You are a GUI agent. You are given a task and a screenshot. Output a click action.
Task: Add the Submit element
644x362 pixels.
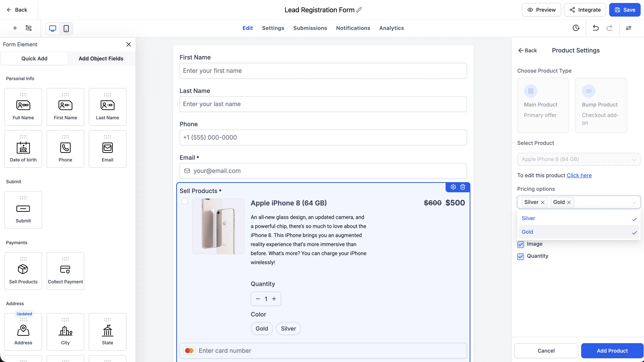click(x=23, y=210)
